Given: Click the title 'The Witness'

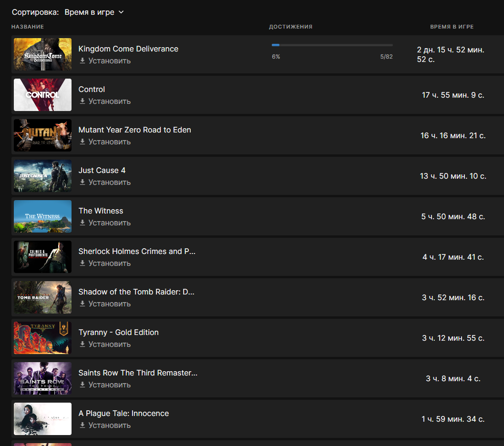Looking at the screenshot, I should pyautogui.click(x=101, y=211).
